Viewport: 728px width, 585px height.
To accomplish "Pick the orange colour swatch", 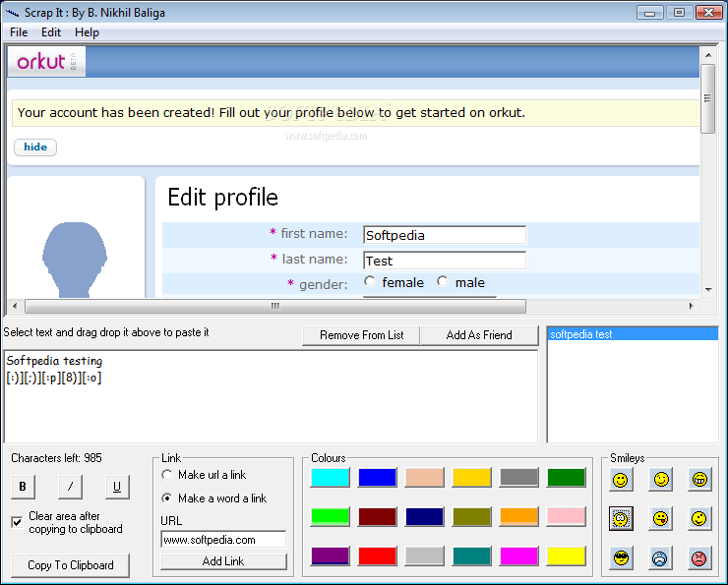I will (519, 517).
